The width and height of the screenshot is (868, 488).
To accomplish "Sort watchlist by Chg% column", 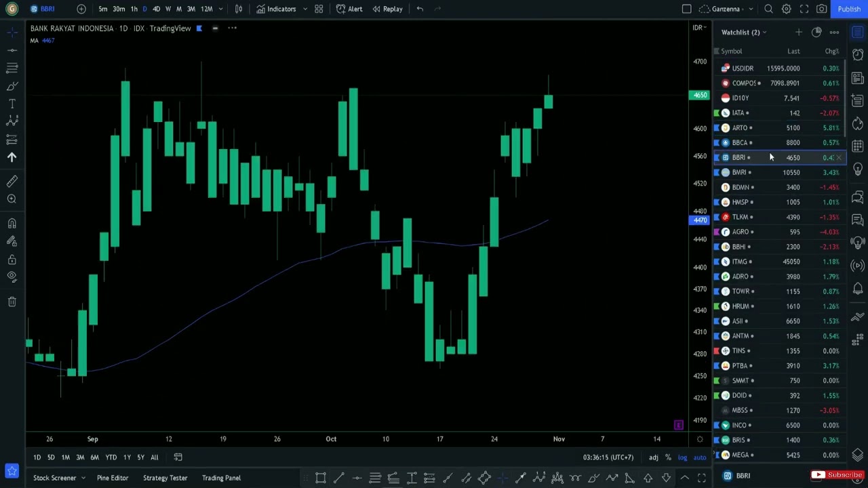I will pyautogui.click(x=832, y=52).
